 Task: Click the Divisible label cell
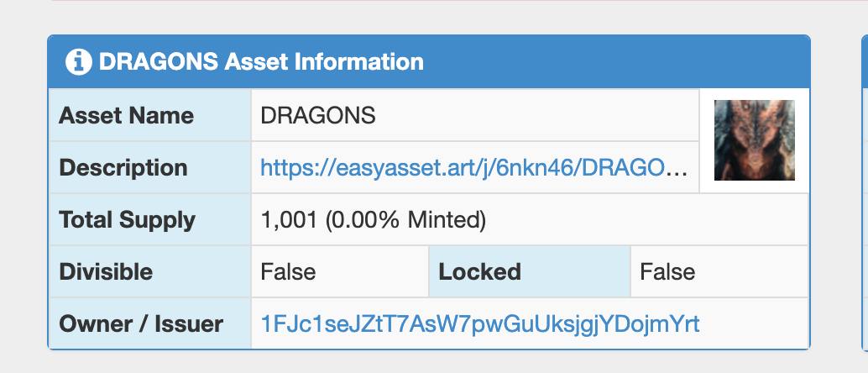coord(150,271)
